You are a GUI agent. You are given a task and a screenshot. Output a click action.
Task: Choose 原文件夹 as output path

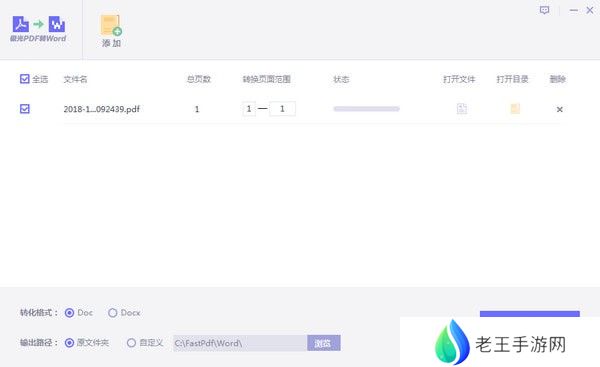click(69, 343)
